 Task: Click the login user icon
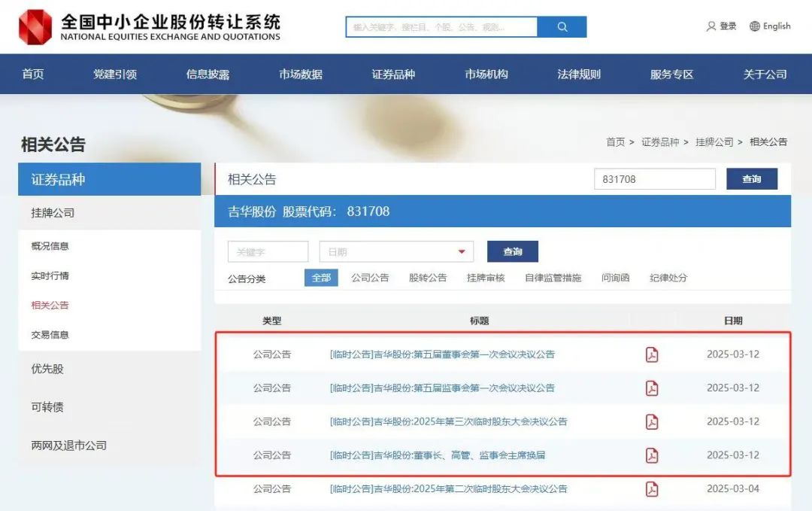711,26
